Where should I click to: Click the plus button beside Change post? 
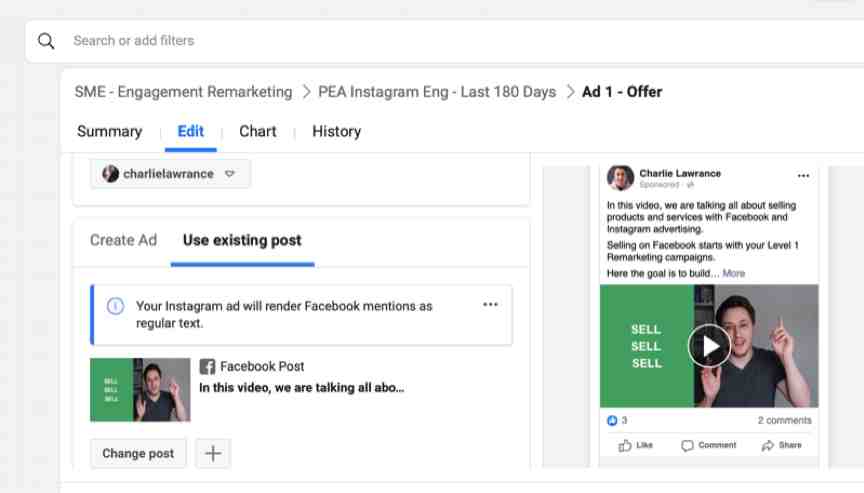(x=213, y=453)
